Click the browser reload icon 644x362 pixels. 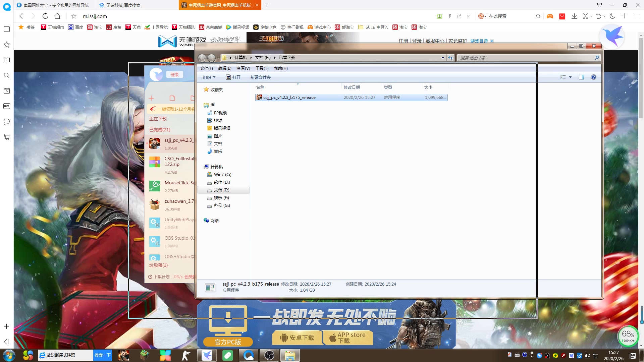point(45,16)
